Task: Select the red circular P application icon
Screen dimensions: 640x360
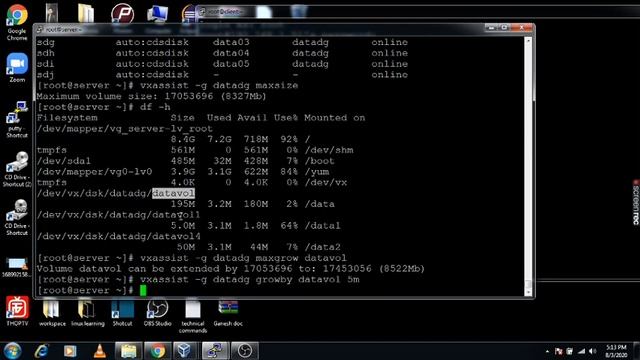Action: pos(122,13)
